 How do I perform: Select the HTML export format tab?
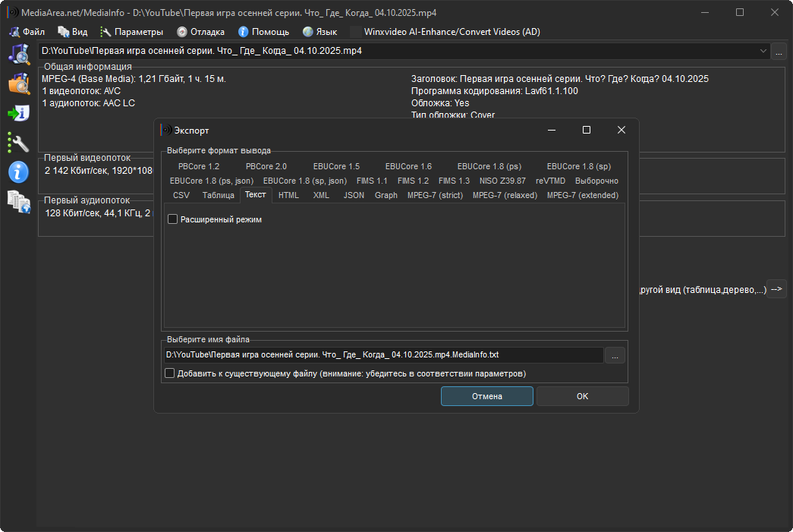tap(288, 195)
